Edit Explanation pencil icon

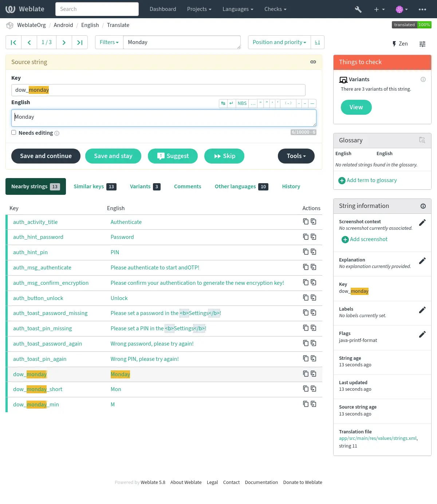pyautogui.click(x=422, y=261)
